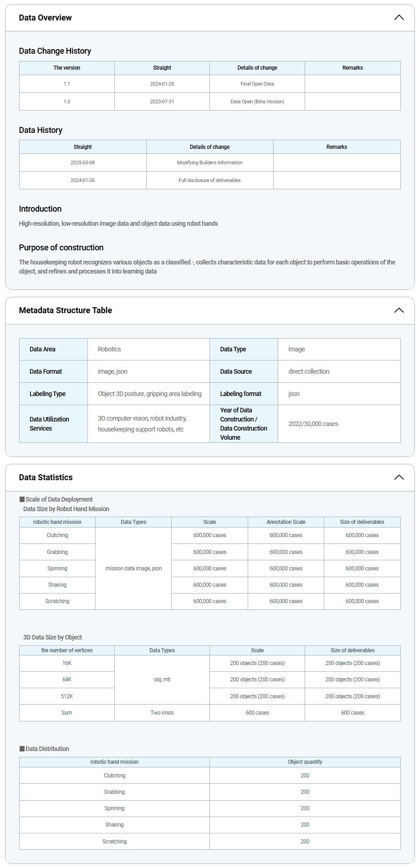This screenshot has height=868, width=418.
Task: Click the obj, mtl data types cell
Action: pyautogui.click(x=162, y=680)
